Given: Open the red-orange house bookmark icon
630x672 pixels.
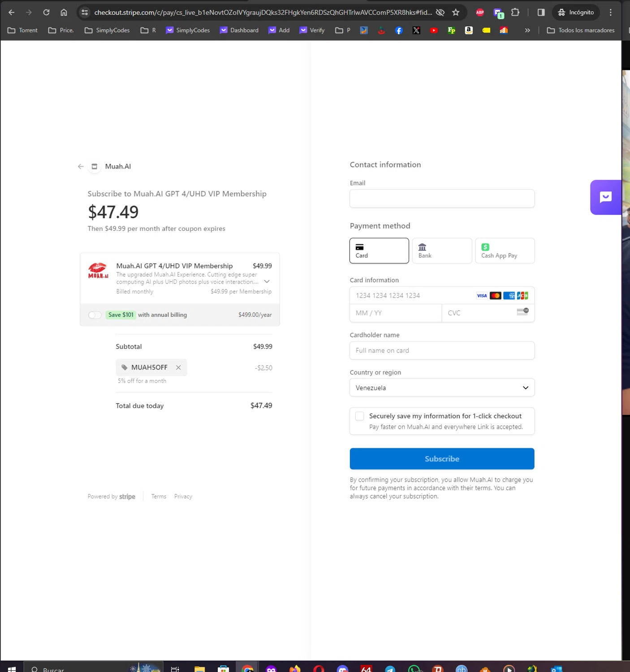Looking at the screenshot, I should 504,30.
